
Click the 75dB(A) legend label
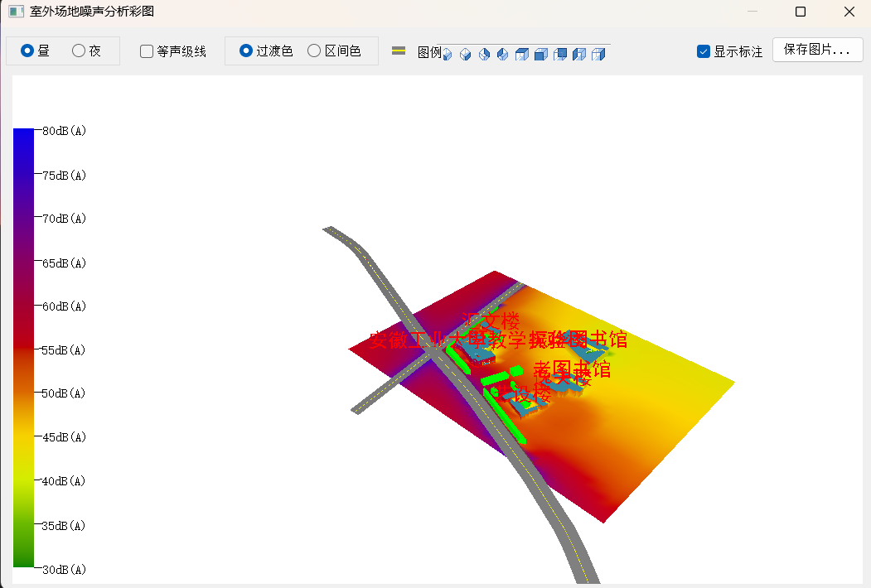(x=65, y=176)
